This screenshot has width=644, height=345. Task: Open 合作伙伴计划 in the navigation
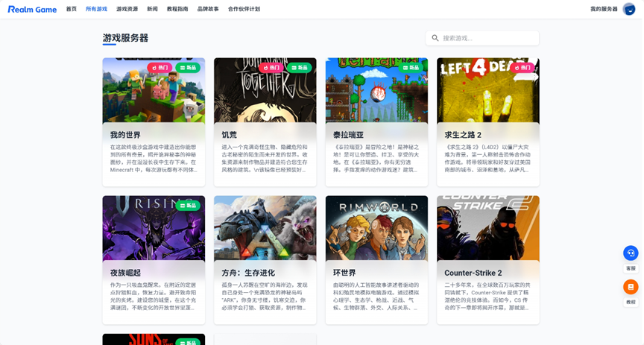[x=244, y=9]
